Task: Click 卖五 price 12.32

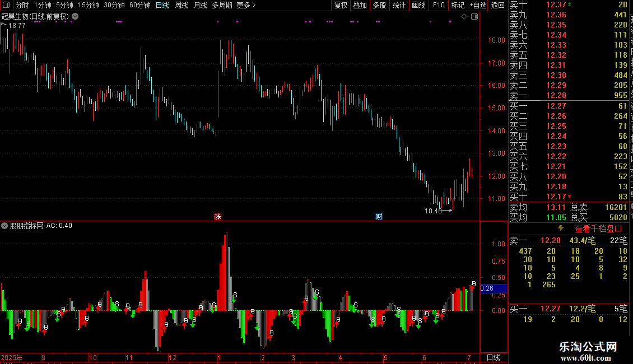Action: click(x=556, y=55)
